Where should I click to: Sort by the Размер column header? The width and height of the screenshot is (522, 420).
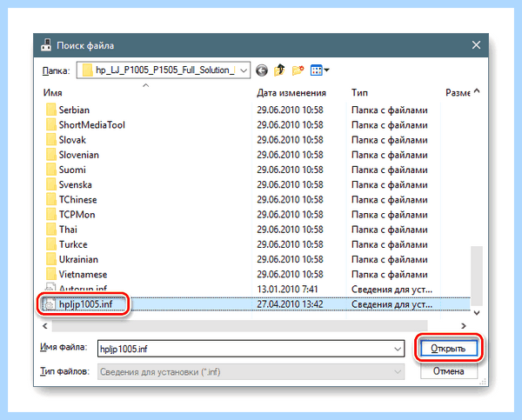(458, 93)
